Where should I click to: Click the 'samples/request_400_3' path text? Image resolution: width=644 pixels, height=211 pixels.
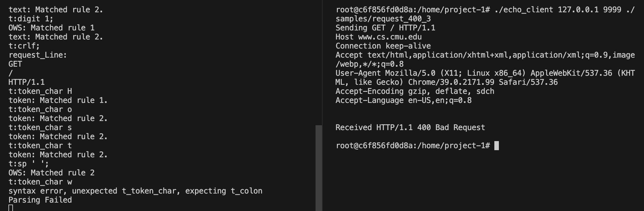pyautogui.click(x=383, y=19)
